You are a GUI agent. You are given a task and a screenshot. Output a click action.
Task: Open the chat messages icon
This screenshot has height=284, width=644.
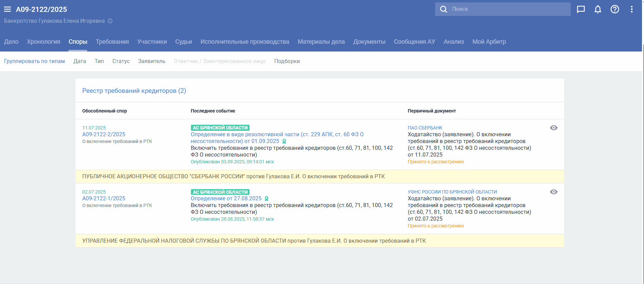[x=581, y=9]
